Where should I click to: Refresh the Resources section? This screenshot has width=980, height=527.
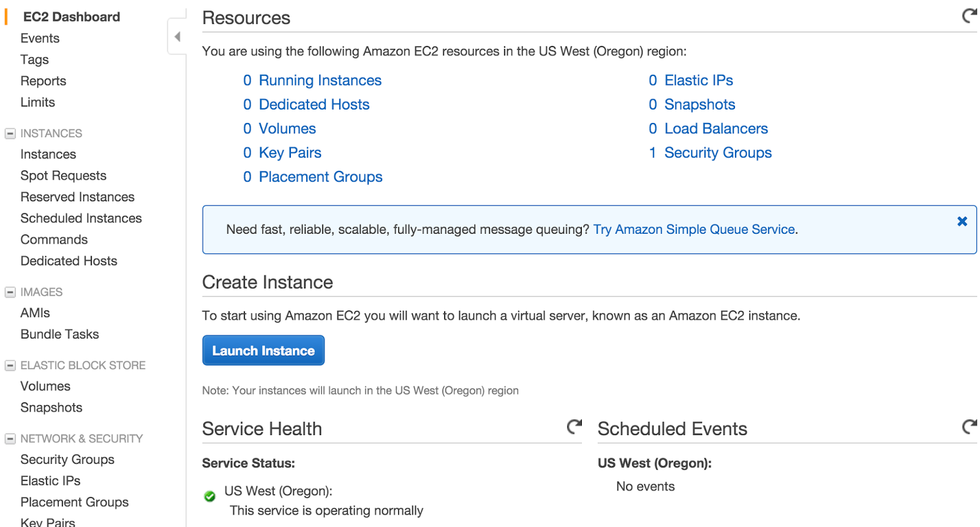pyautogui.click(x=969, y=16)
